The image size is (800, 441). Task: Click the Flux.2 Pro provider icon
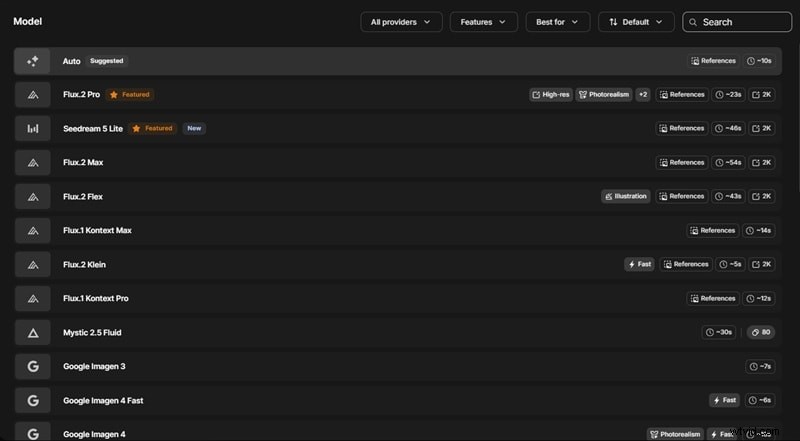(x=33, y=95)
